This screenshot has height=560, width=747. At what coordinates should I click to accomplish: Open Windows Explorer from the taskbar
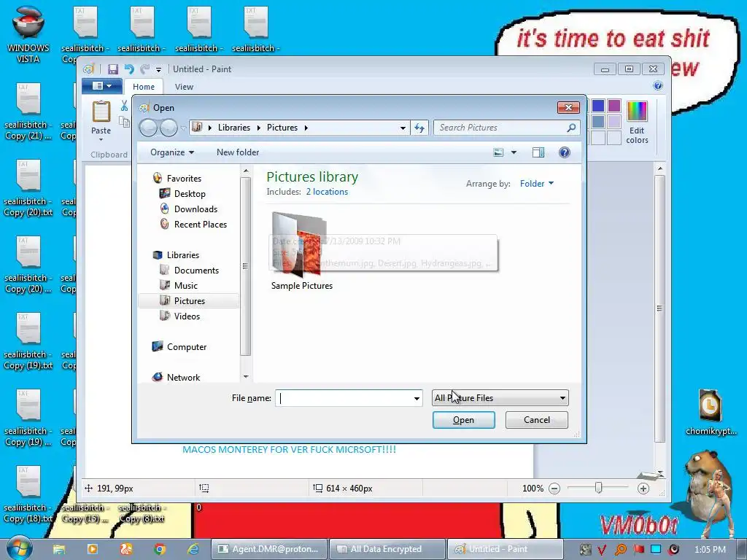pyautogui.click(x=58, y=549)
